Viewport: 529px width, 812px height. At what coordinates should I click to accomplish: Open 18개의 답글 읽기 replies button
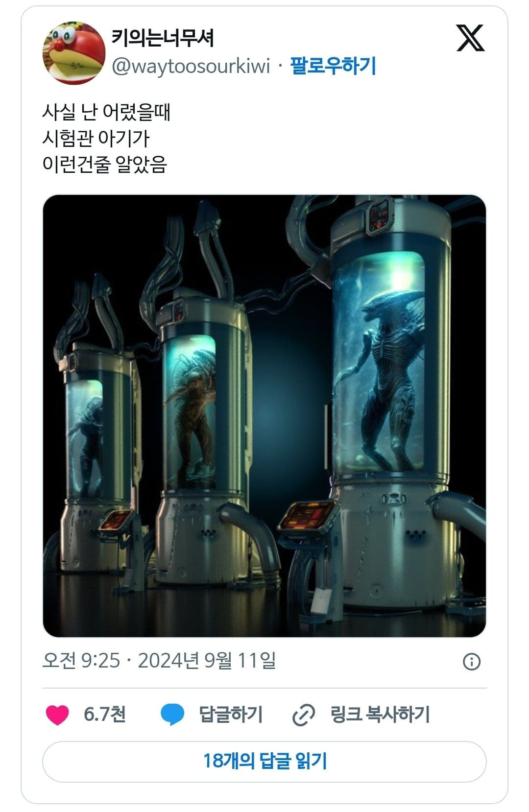click(264, 762)
